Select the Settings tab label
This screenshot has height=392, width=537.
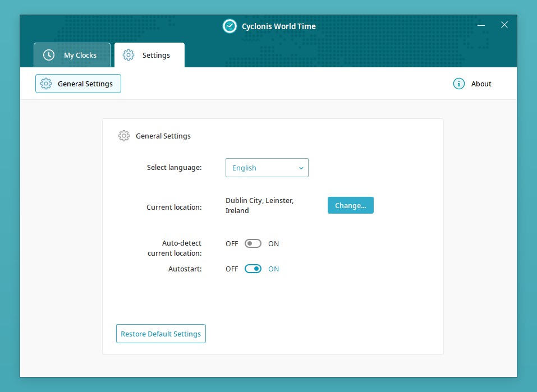(x=156, y=55)
